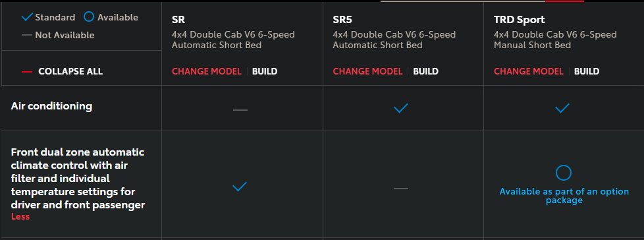Screen dimensions: 644x240
Task: Select the SR5 column heading
Action: tap(342, 19)
